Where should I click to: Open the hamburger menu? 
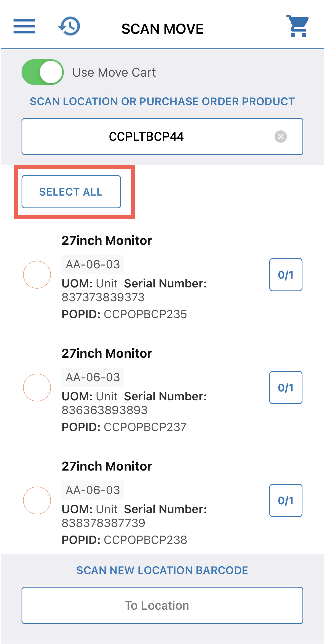tap(24, 26)
